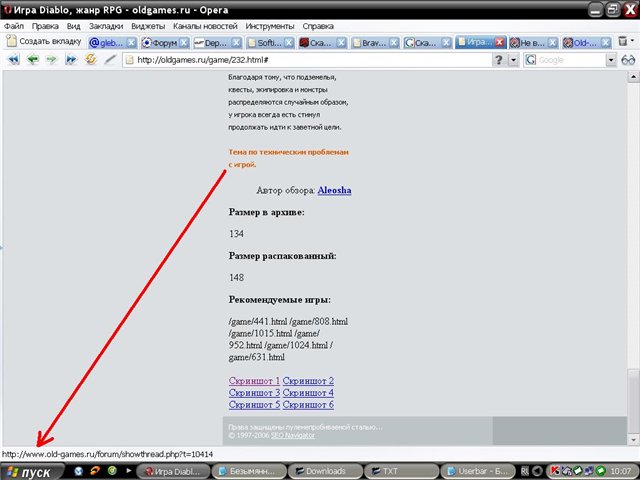Open author link 'Aleosha'
This screenshot has width=640, height=480.
(334, 190)
